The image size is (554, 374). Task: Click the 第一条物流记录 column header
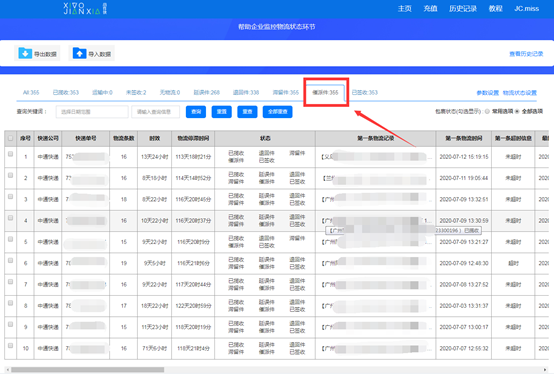click(x=376, y=138)
